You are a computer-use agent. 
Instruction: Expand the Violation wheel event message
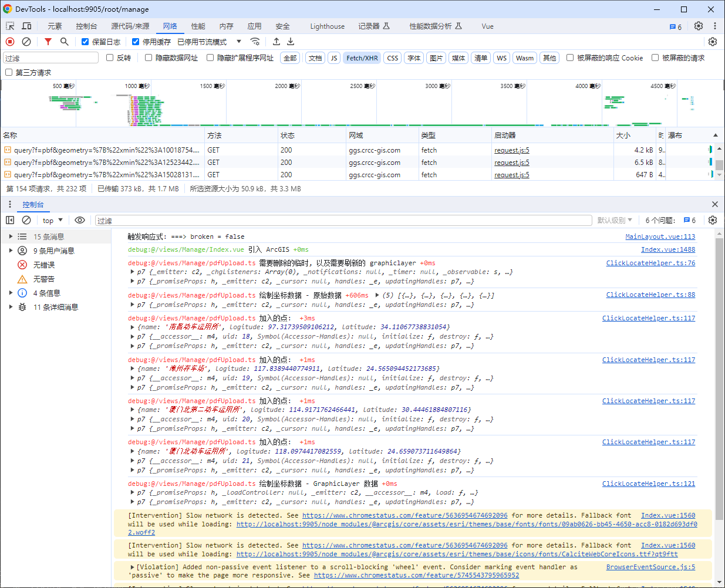click(x=132, y=567)
